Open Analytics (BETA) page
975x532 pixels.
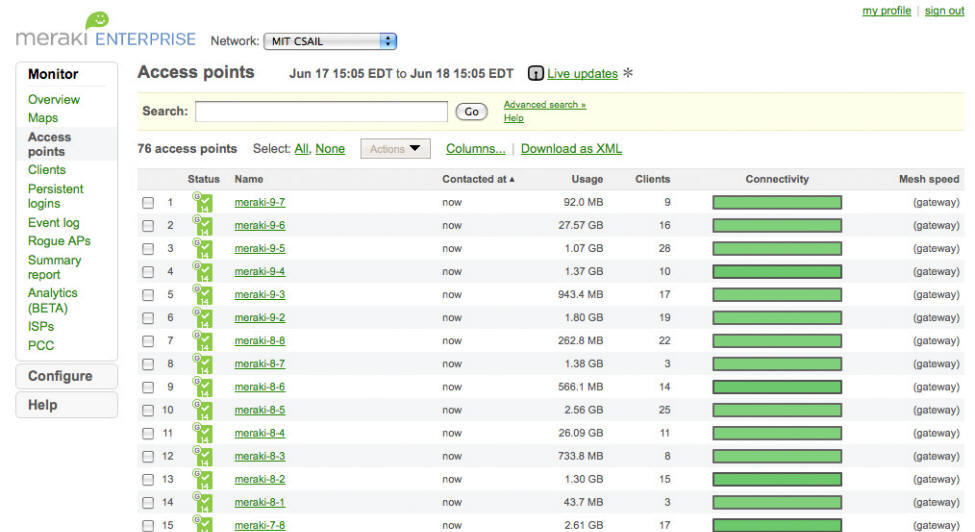point(53,300)
